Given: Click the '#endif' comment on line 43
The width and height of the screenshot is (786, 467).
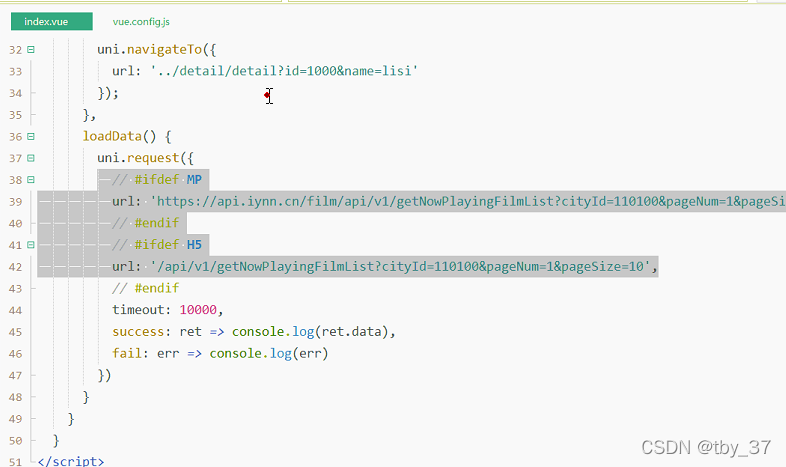Looking at the screenshot, I should pos(157,288).
